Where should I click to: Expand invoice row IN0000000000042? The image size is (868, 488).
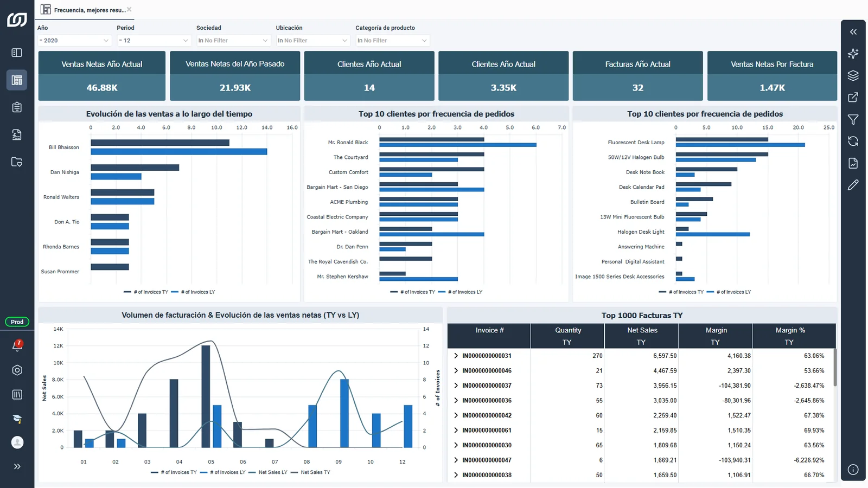(456, 415)
